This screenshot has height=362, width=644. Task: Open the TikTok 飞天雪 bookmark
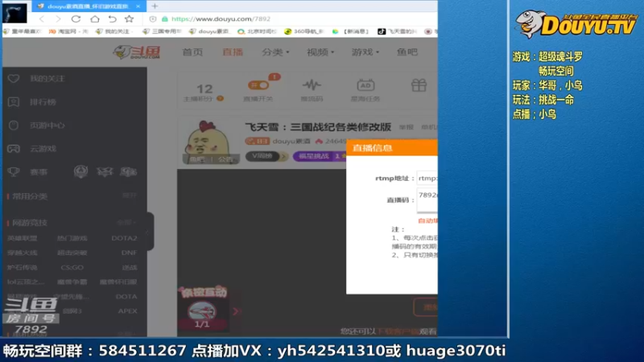[397, 31]
